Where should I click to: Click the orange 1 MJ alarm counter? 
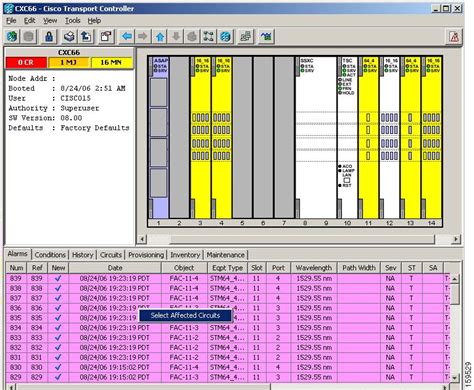(68, 63)
